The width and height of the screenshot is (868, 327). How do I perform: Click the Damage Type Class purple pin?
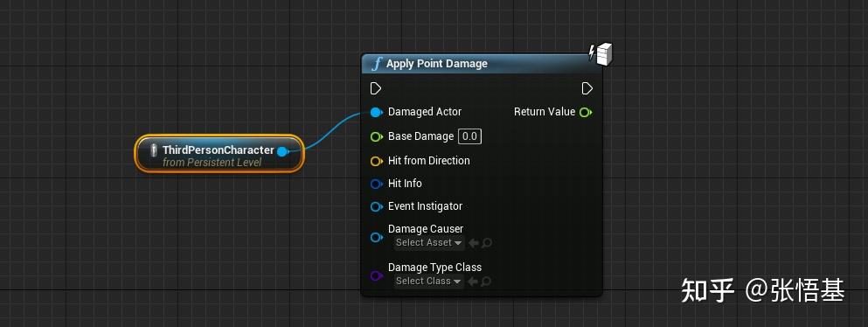pos(377,275)
